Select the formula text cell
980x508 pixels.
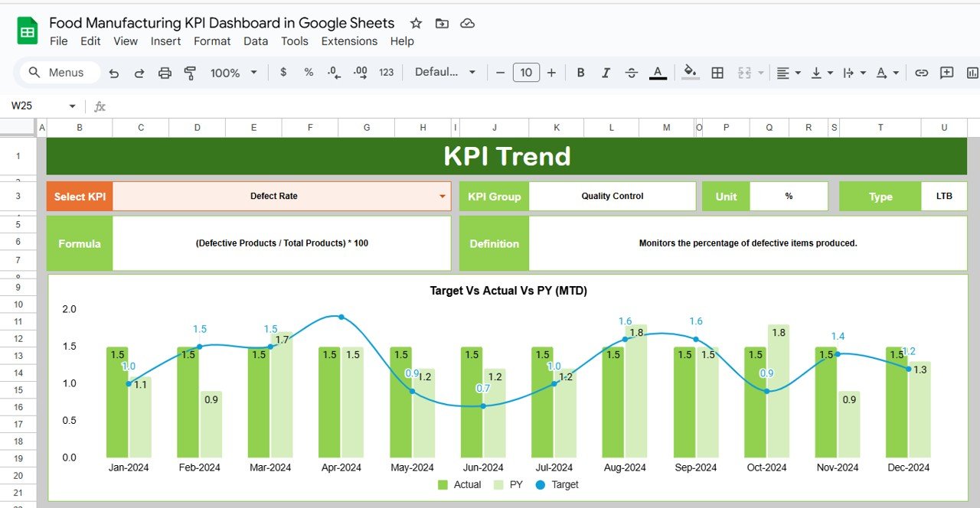point(282,243)
